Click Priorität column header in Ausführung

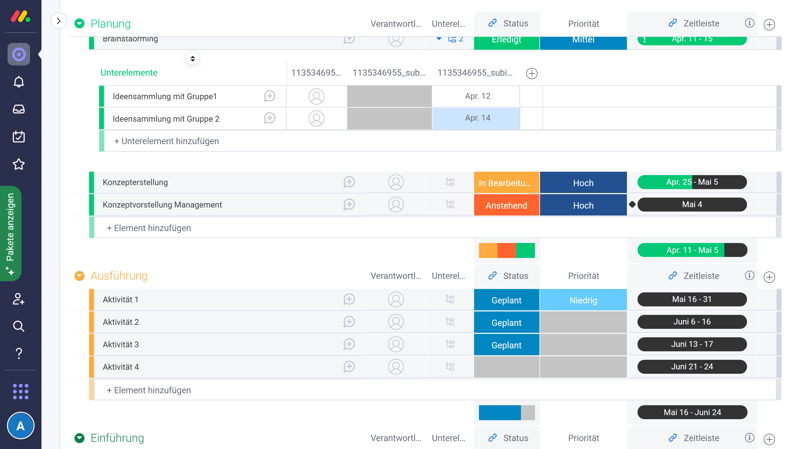click(x=583, y=276)
